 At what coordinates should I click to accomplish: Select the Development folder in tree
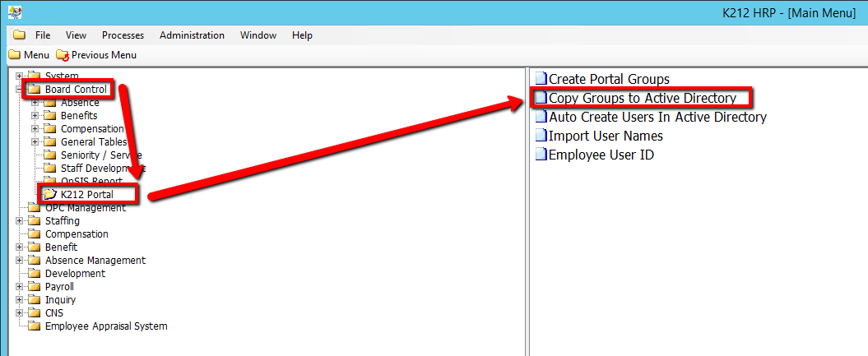75,274
